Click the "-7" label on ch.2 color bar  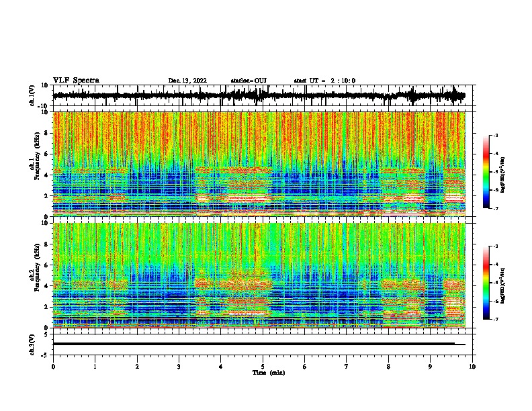pos(495,319)
